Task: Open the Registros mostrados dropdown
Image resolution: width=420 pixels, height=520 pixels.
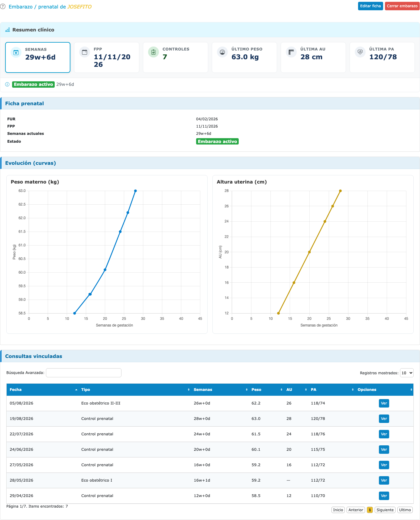Action: tap(407, 373)
